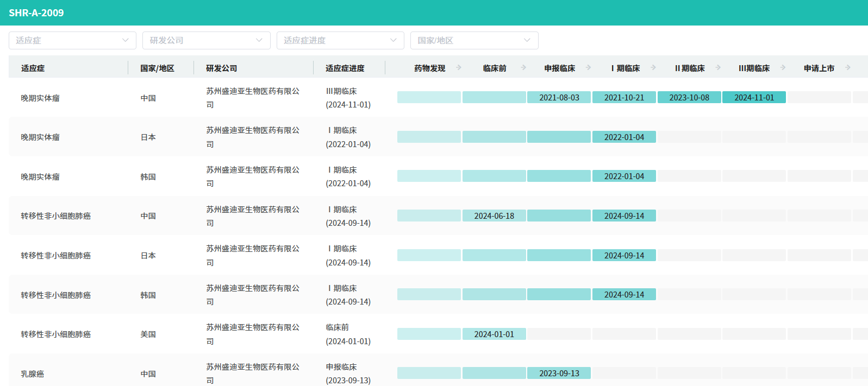The height and width of the screenshot is (386, 868).
Task: Click the 国家/地区 column header
Action: pyautogui.click(x=157, y=68)
